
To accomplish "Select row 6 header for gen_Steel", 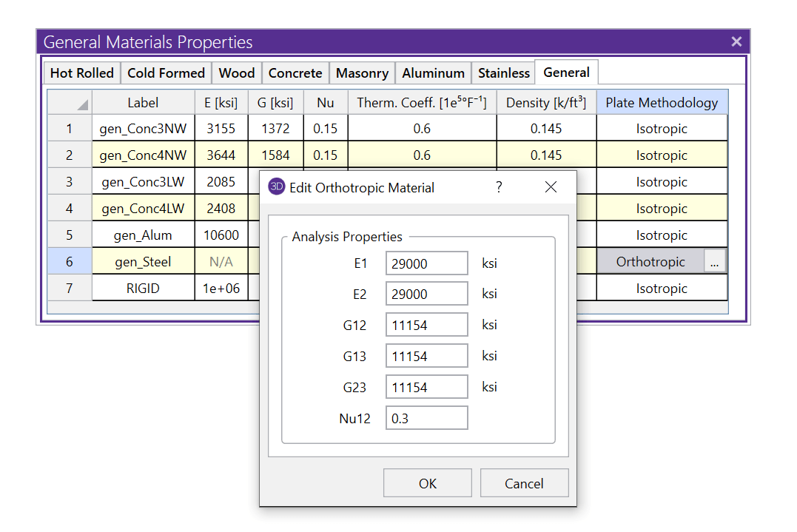I will point(70,262).
